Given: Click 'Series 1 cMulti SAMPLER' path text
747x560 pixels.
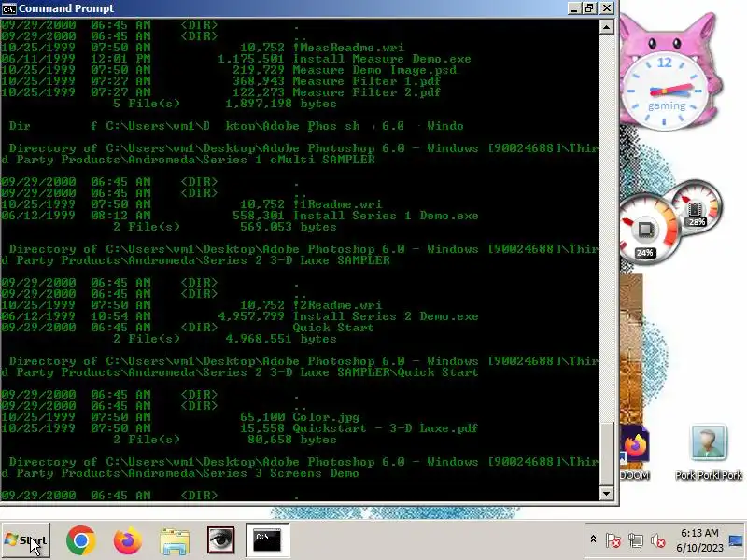Looking at the screenshot, I should [x=289, y=160].
